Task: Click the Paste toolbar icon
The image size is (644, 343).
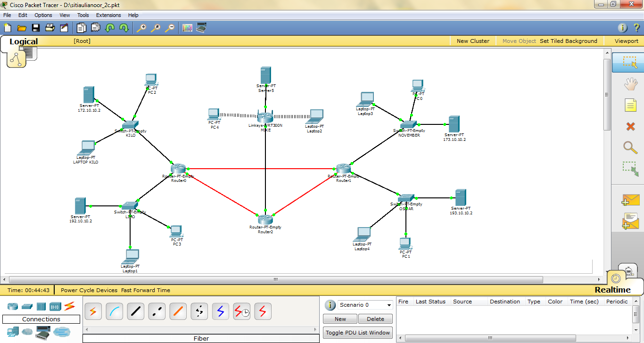Action: coord(96,28)
